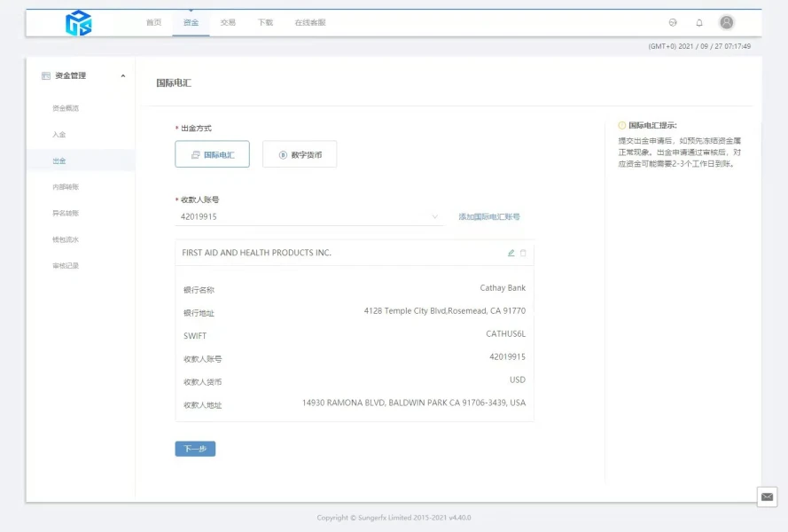Select 国际电汇 as the withdrawal method
Viewport: 788px width, 532px height.
[x=212, y=154]
